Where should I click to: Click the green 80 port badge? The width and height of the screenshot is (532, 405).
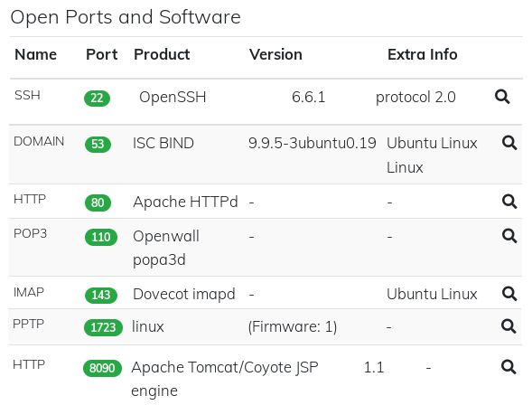click(98, 202)
